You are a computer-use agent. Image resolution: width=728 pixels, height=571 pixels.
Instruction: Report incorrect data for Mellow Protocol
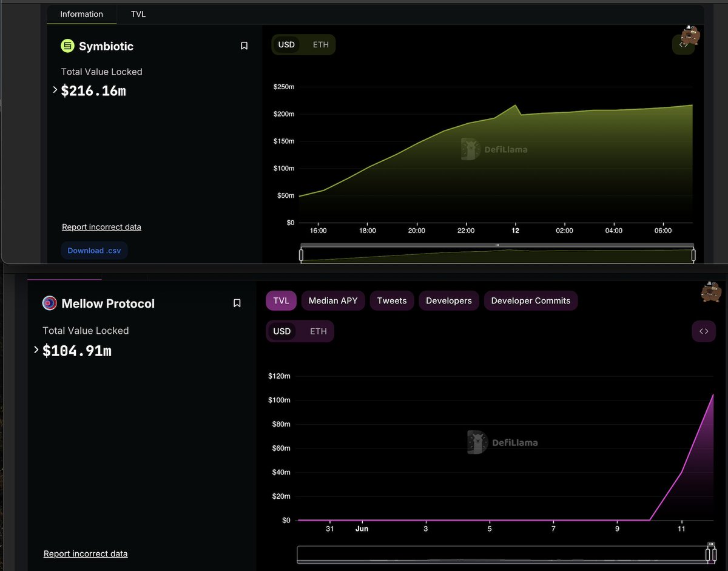tap(86, 553)
